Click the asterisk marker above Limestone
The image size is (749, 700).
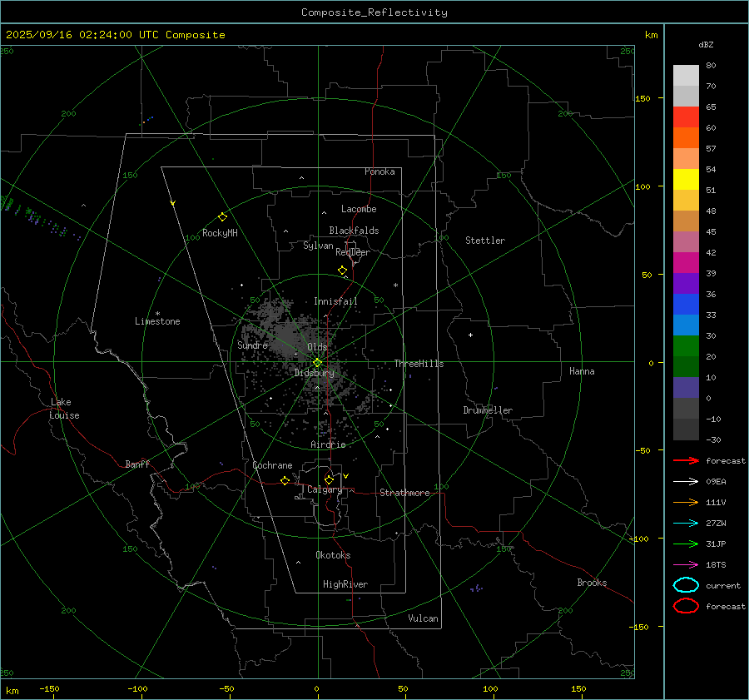click(x=157, y=314)
